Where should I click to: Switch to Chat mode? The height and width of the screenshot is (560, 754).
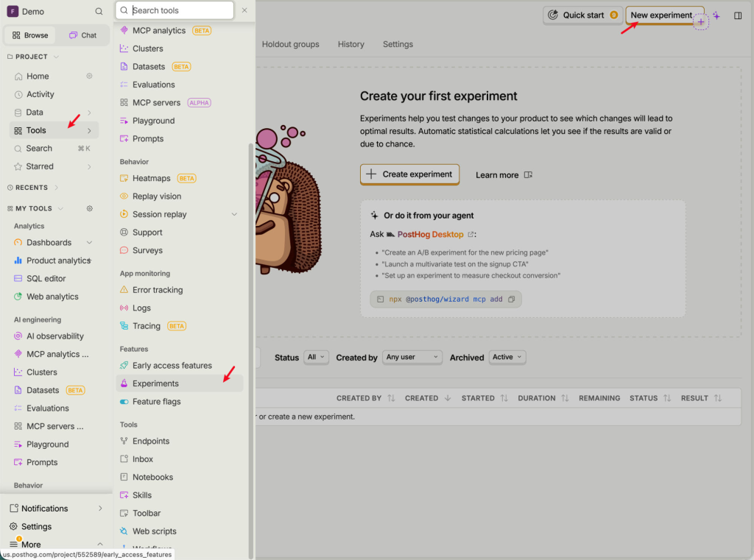coord(82,35)
